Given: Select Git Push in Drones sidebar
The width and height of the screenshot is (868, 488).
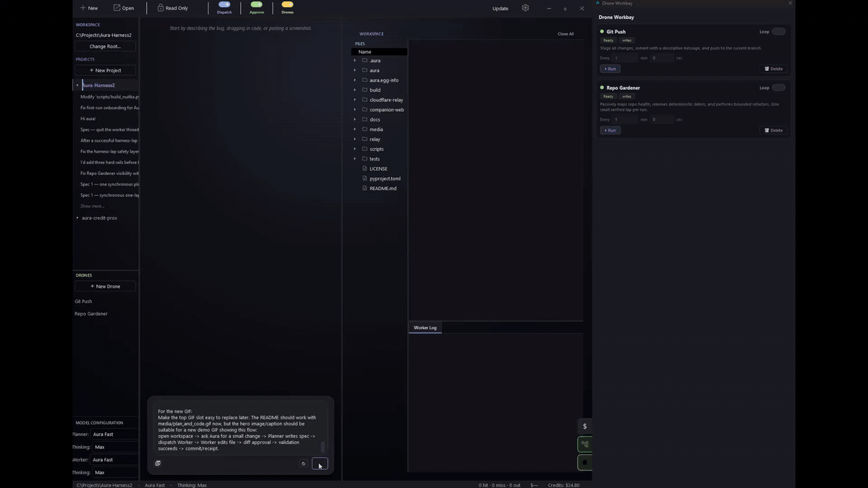Looking at the screenshot, I should click(83, 301).
